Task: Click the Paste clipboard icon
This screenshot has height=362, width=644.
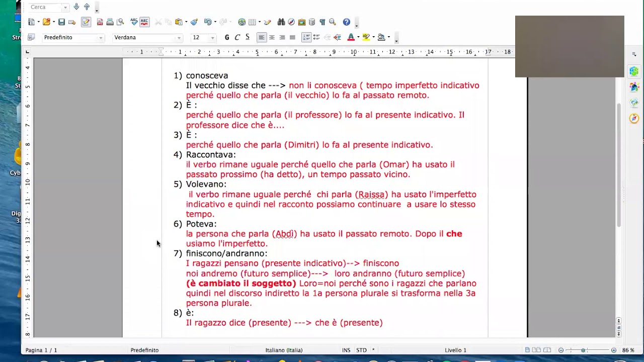Action: (x=179, y=22)
